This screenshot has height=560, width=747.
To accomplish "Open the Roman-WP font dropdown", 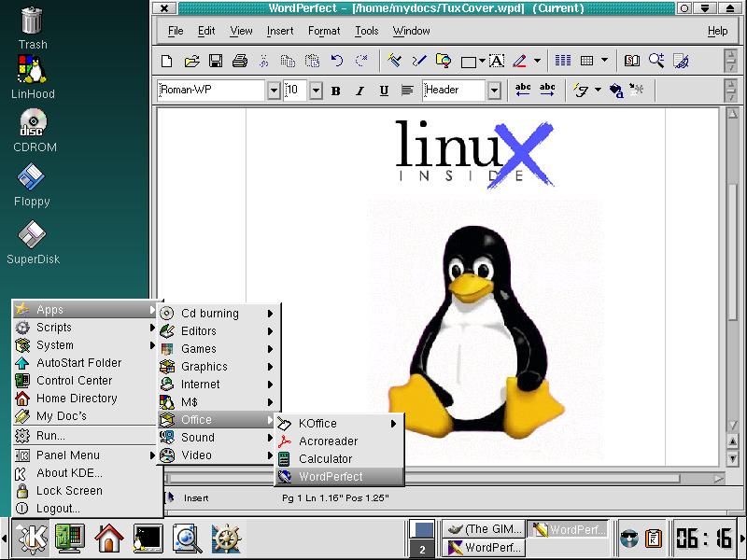I will point(274,91).
